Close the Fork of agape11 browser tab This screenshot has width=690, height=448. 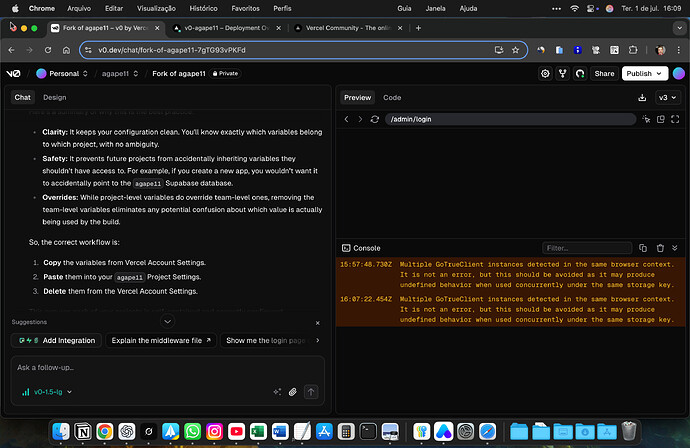pyautogui.click(x=157, y=28)
